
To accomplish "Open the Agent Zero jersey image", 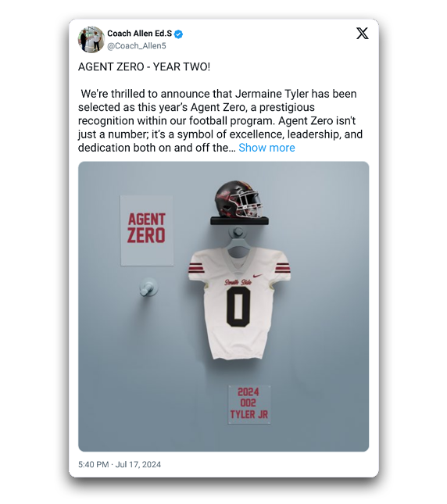I will coord(223,306).
